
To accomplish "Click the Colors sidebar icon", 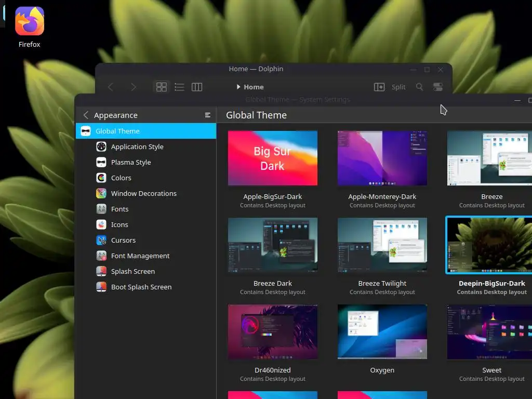I will (x=101, y=178).
